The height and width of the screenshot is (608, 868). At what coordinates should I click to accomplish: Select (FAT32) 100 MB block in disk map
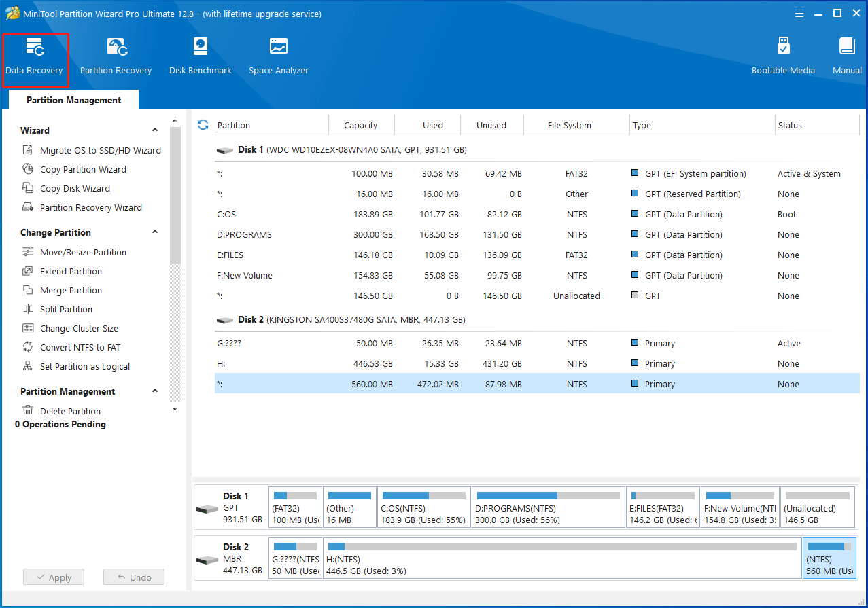(x=295, y=507)
